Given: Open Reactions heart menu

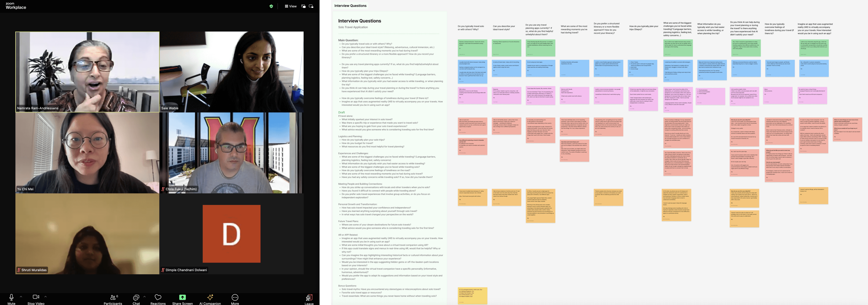Looking at the screenshot, I should click(158, 298).
